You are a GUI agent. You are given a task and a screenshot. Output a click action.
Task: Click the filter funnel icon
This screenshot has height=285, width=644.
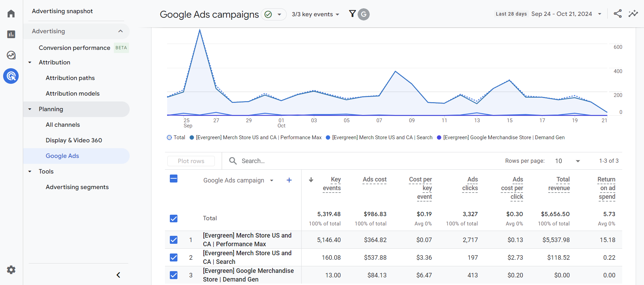352,14
